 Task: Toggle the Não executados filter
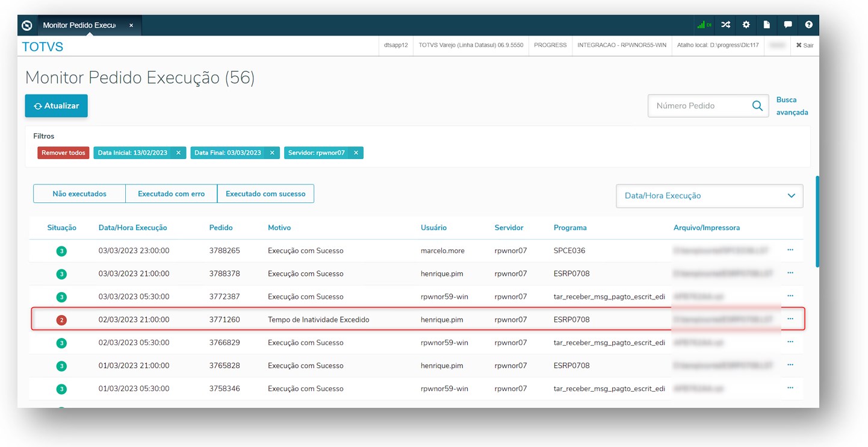(x=79, y=194)
